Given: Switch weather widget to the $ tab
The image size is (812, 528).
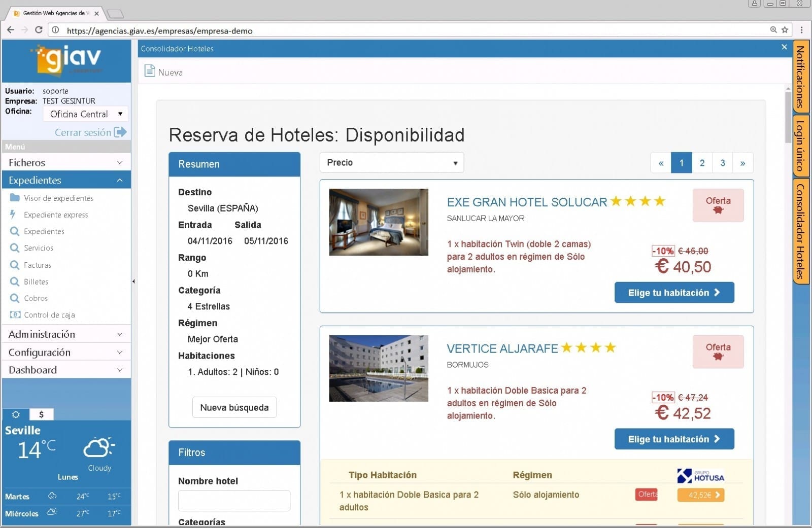Looking at the screenshot, I should (41, 414).
